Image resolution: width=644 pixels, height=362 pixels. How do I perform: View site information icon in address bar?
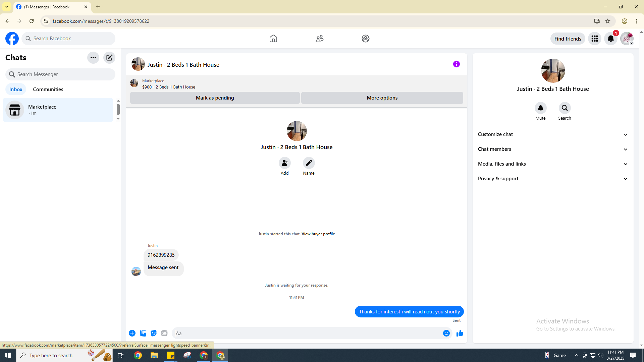click(x=46, y=21)
